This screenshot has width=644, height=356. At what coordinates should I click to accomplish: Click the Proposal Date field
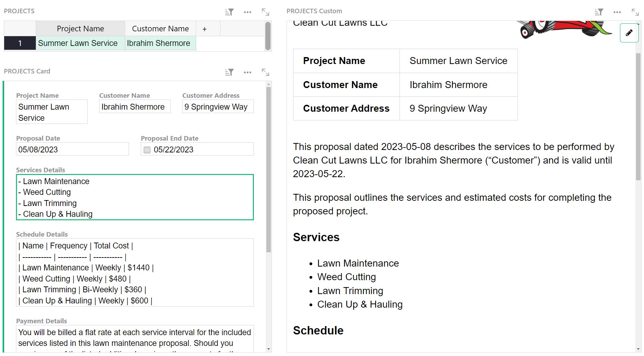[72, 150]
